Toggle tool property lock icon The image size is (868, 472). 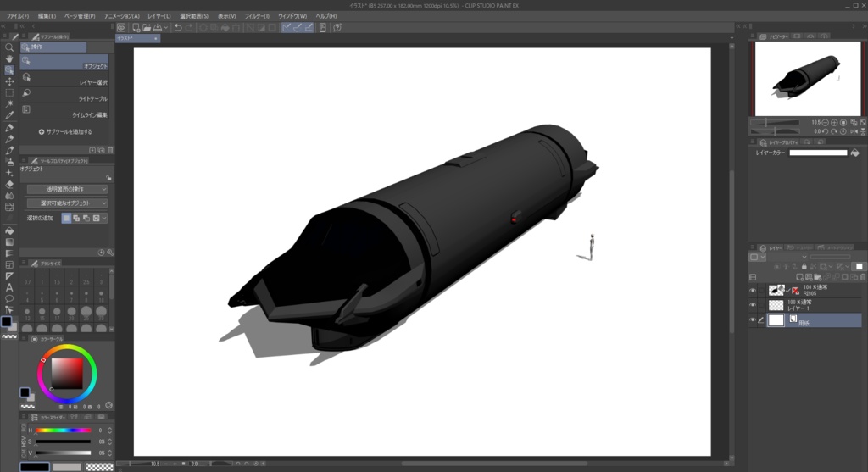[108, 178]
